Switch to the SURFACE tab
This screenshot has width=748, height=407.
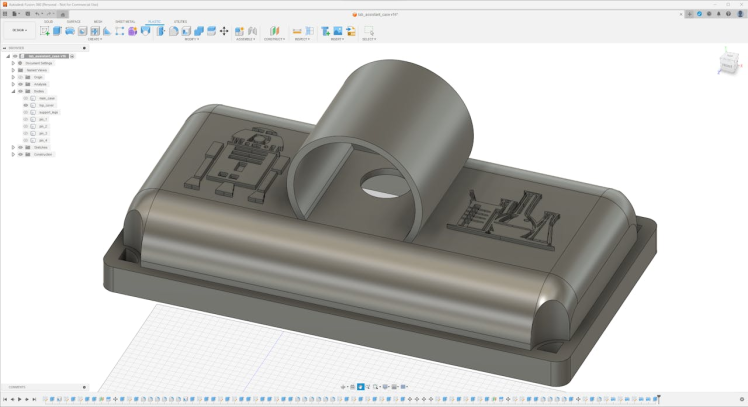point(74,21)
